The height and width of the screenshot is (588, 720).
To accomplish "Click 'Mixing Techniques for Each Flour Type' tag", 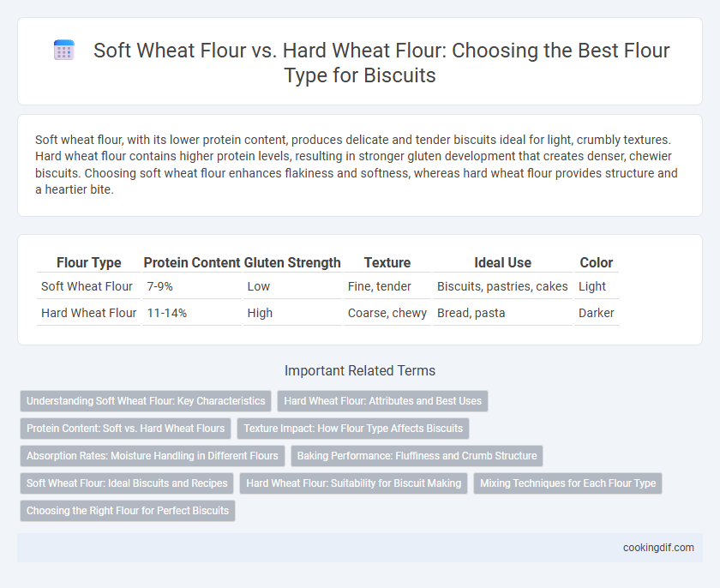I will [567, 483].
